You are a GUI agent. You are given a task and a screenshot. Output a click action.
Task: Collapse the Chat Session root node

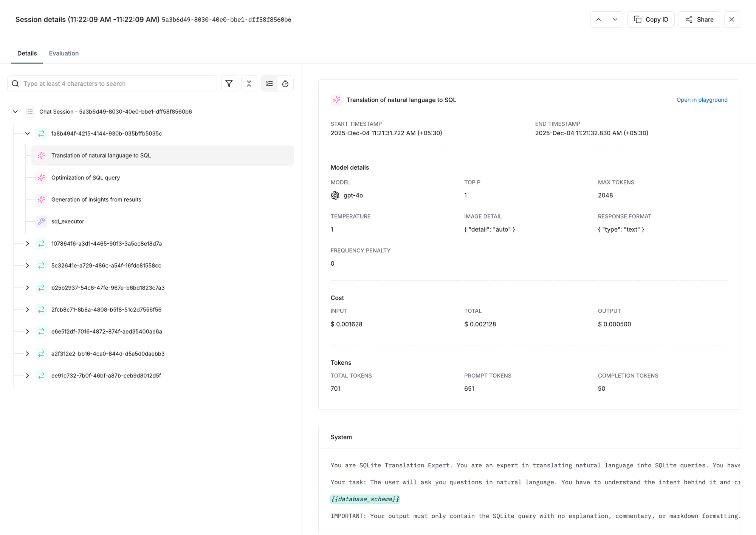tap(15, 112)
